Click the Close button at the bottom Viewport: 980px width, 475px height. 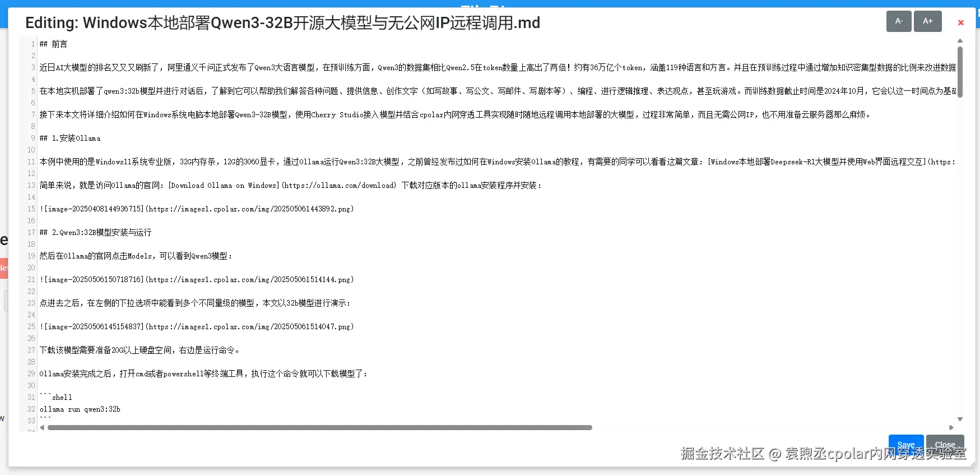945,445
